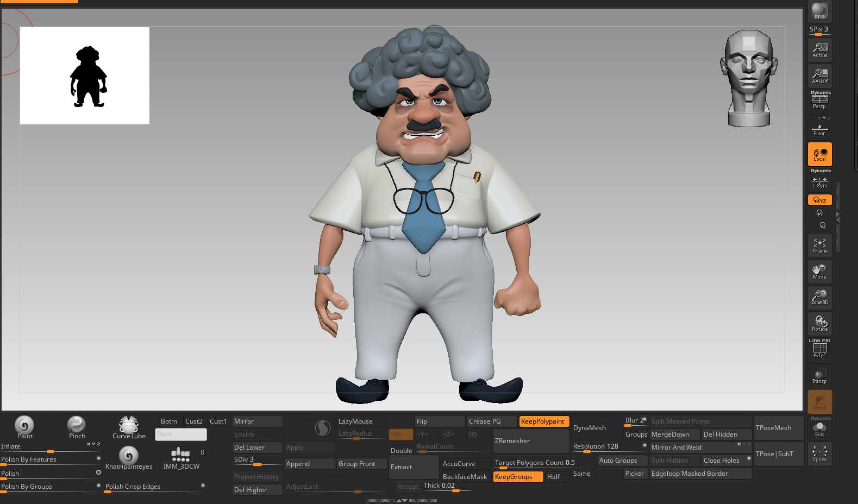
Task: Adjust the SPix slider
Action: click(819, 30)
